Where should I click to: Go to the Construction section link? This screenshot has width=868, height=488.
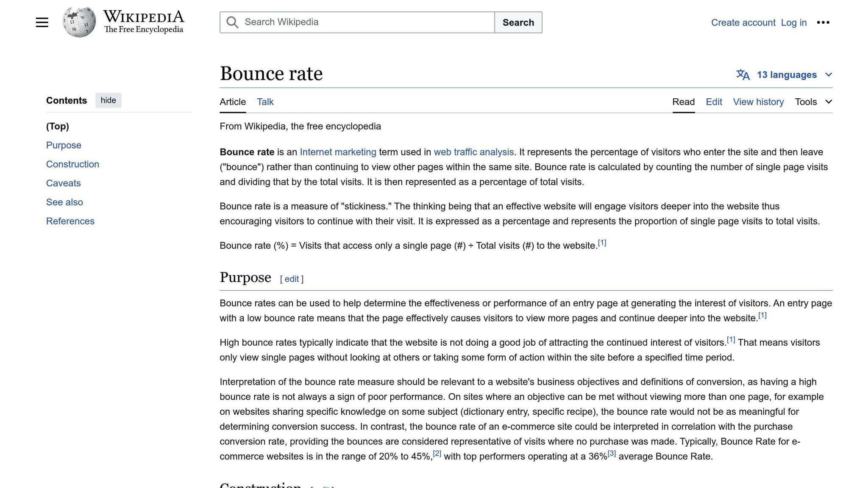[72, 164]
